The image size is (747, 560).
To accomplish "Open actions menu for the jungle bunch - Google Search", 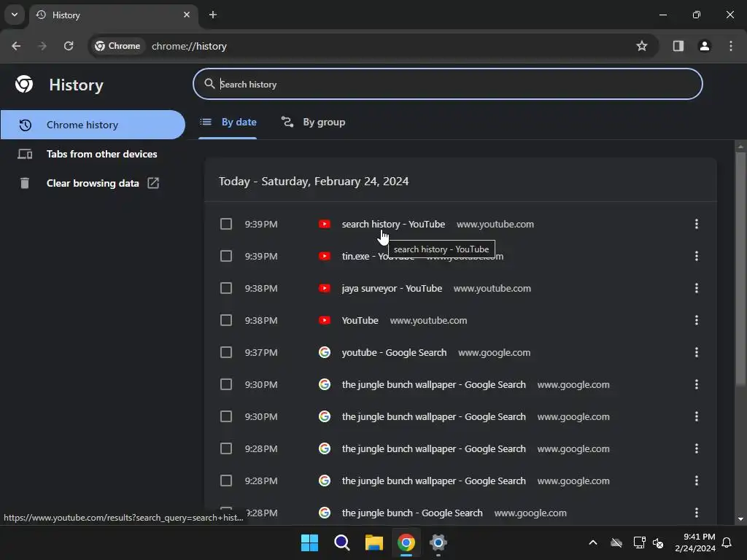I will tap(697, 513).
